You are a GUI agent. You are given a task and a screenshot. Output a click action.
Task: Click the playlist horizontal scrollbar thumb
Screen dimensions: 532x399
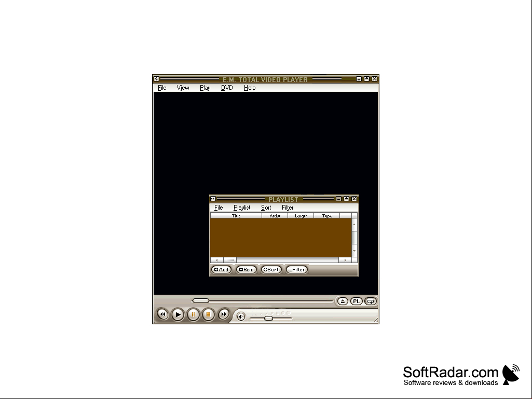[x=230, y=260]
